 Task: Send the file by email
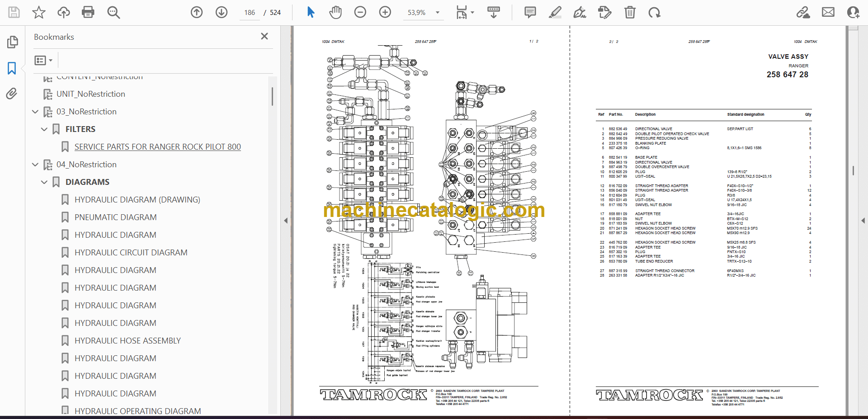tap(828, 12)
